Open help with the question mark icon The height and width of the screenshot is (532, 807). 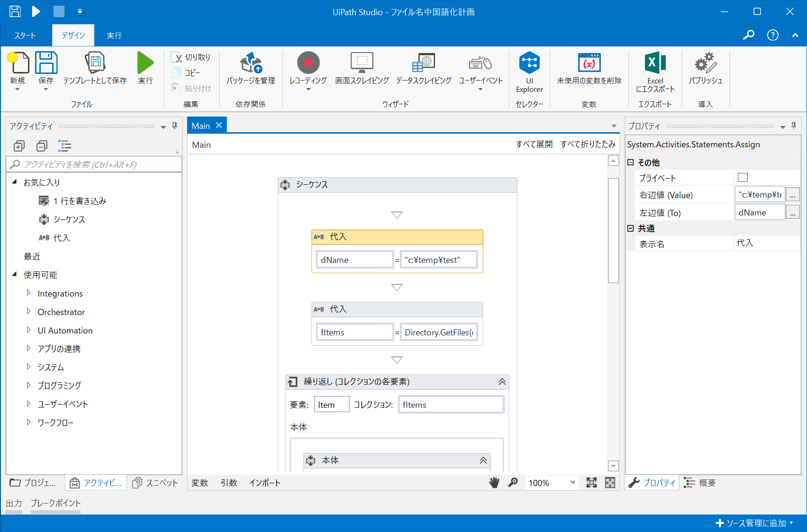click(773, 35)
